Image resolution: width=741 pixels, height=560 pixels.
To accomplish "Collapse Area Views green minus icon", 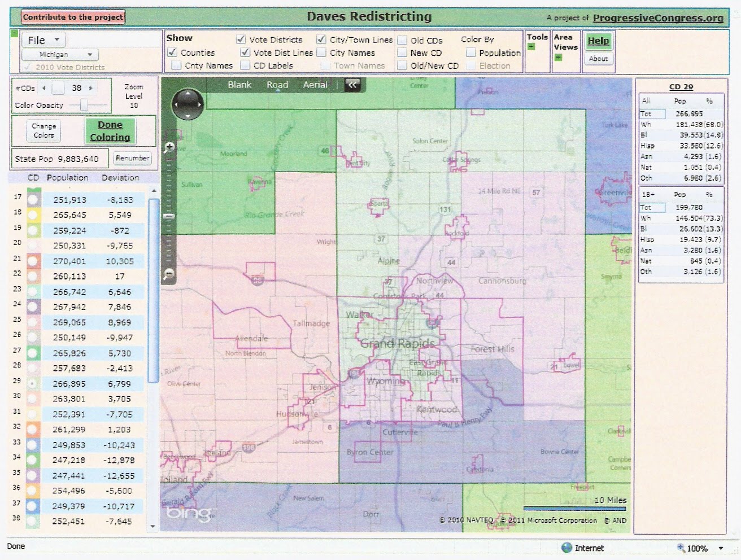I will point(558,58).
